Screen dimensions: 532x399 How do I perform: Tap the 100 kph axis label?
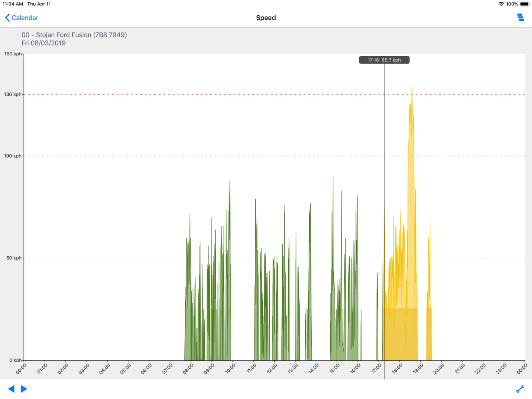(12, 156)
